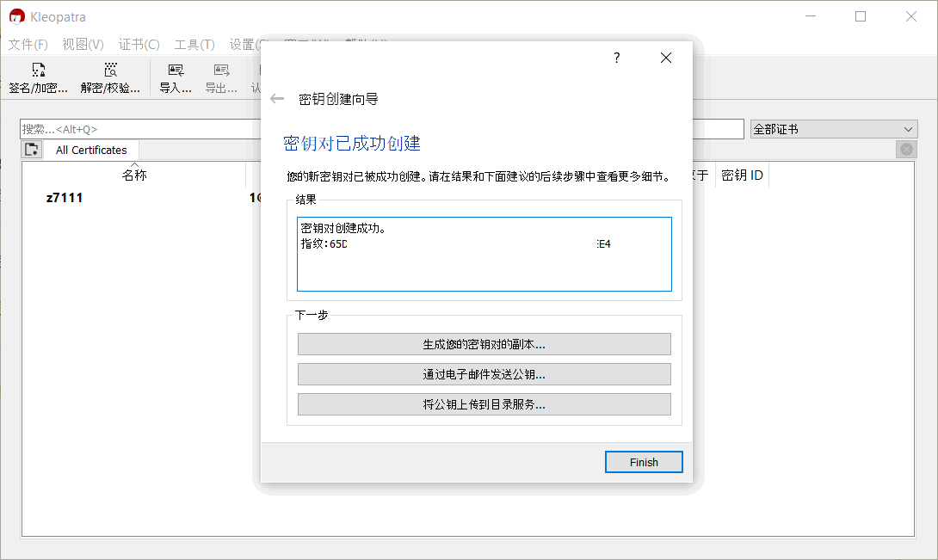938x560 pixels.
Task: Sort by the 密钥 ID column header
Action: coord(742,175)
